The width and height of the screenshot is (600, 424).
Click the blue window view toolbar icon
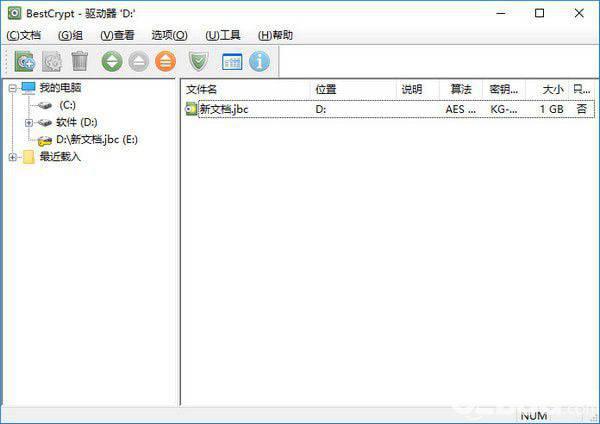232,62
